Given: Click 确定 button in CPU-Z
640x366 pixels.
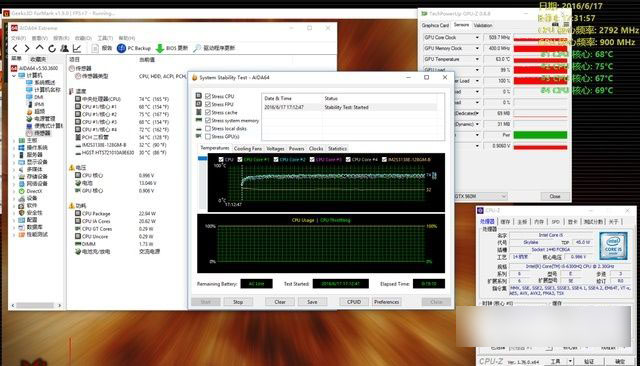Looking at the screenshot, I should tap(620, 362).
